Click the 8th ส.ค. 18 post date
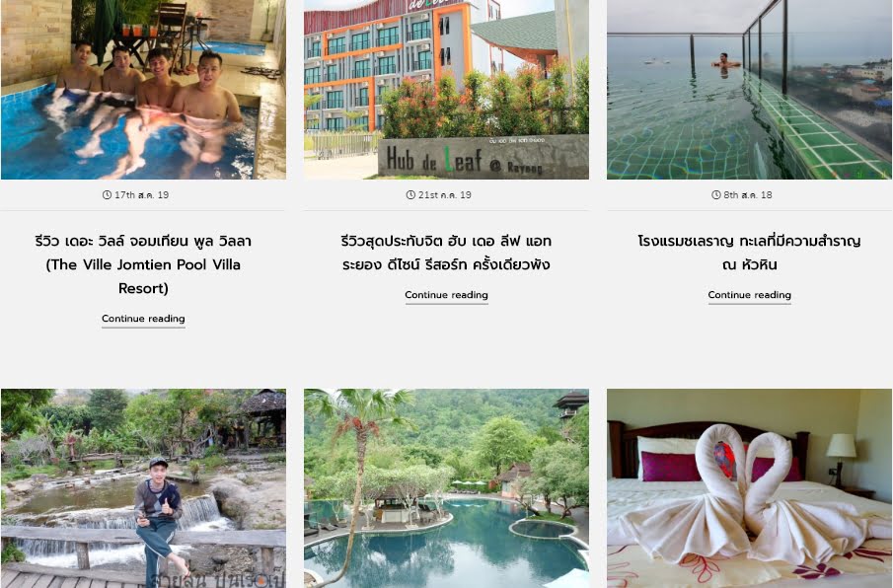893x588 pixels. click(748, 194)
